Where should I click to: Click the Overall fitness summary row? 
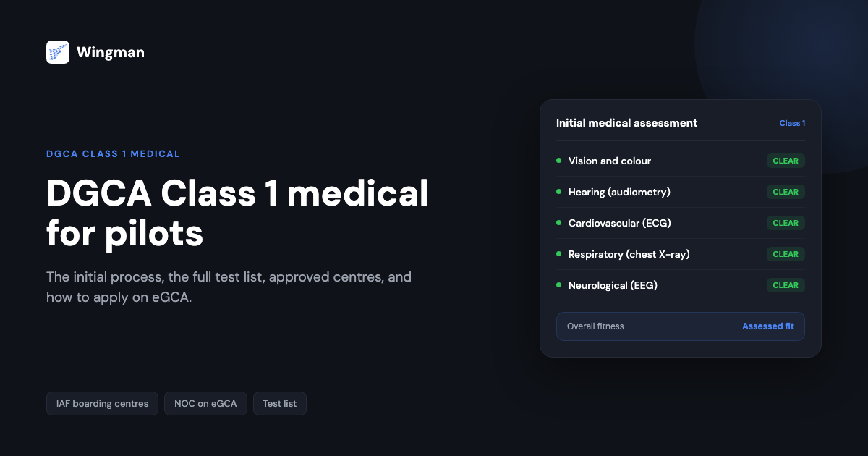(x=681, y=326)
